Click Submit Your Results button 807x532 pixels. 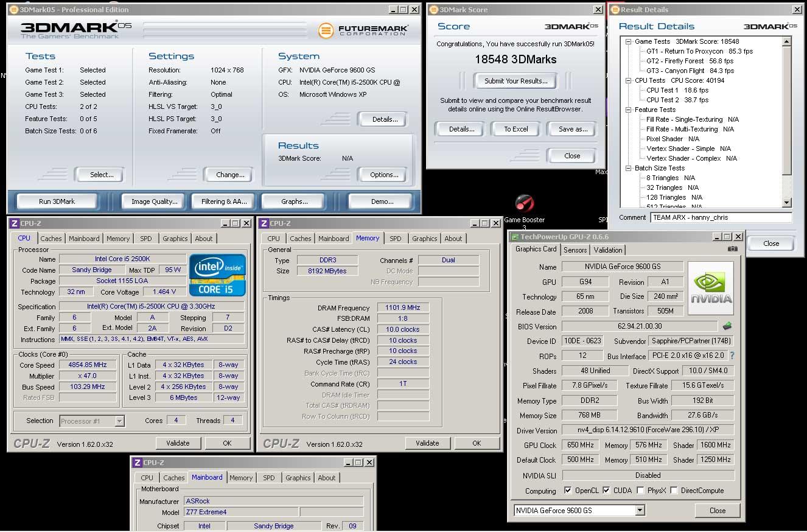point(516,81)
